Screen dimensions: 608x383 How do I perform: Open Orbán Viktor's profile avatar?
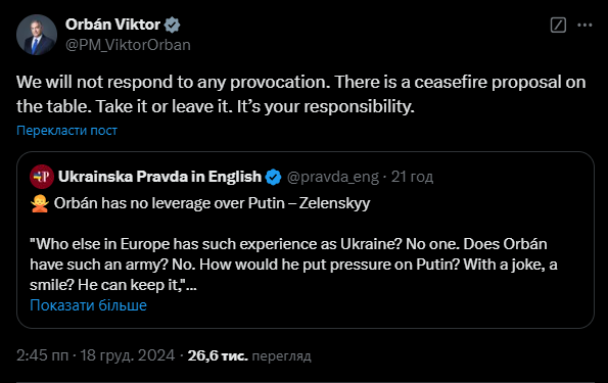click(36, 35)
